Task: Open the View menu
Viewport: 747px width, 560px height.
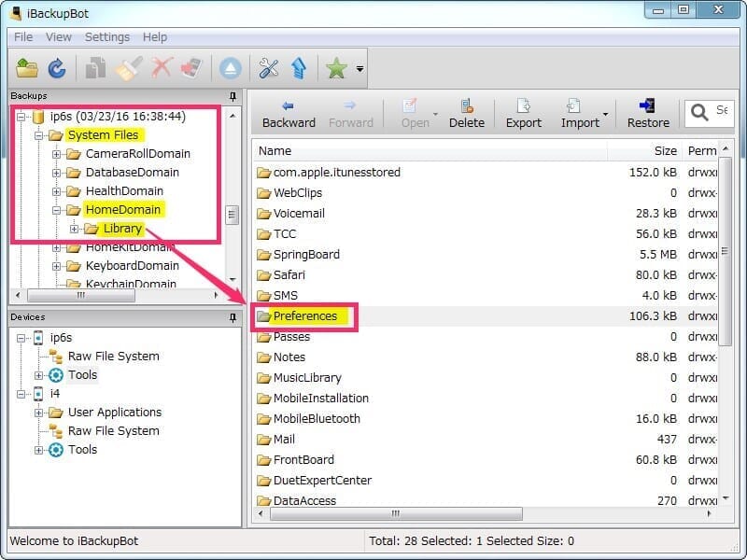Action: pos(58,37)
